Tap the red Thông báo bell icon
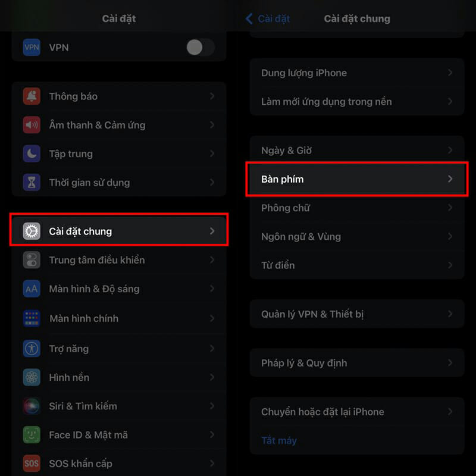The width and height of the screenshot is (476, 476). coord(32,96)
